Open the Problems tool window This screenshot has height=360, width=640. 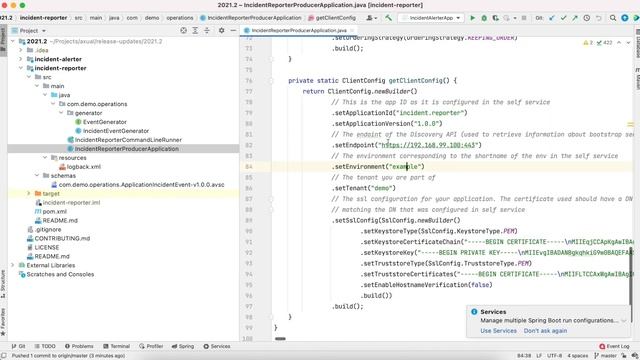click(x=79, y=346)
